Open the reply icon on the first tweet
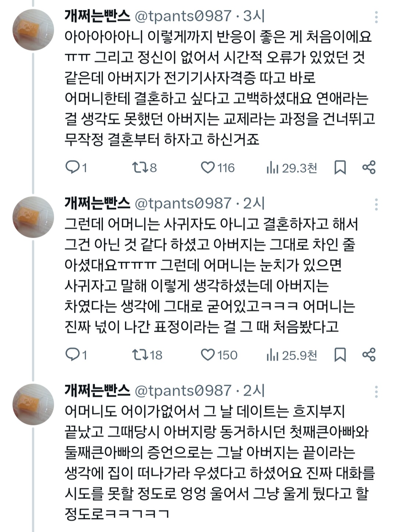Screen dimensions: 397x532 (x=73, y=168)
